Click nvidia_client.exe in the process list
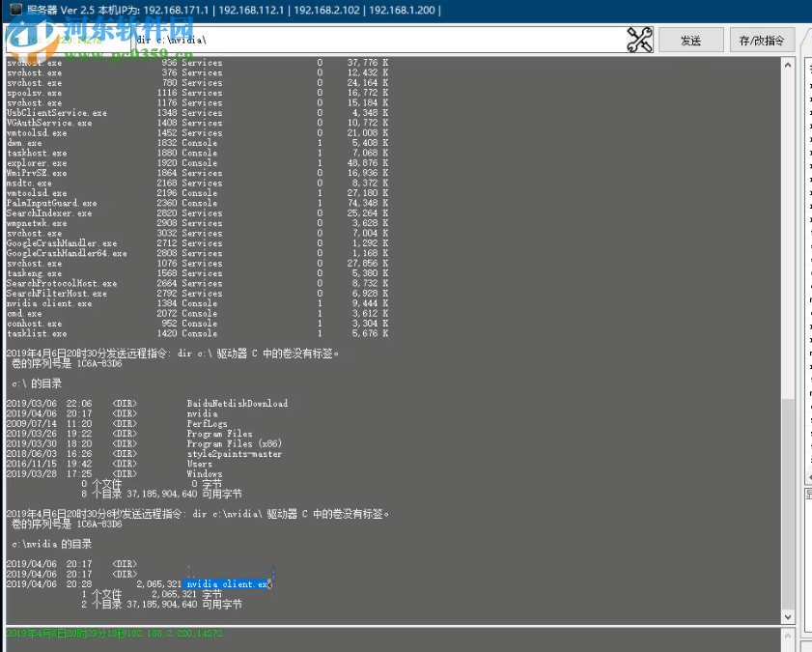The height and width of the screenshot is (652, 812). click(x=48, y=303)
